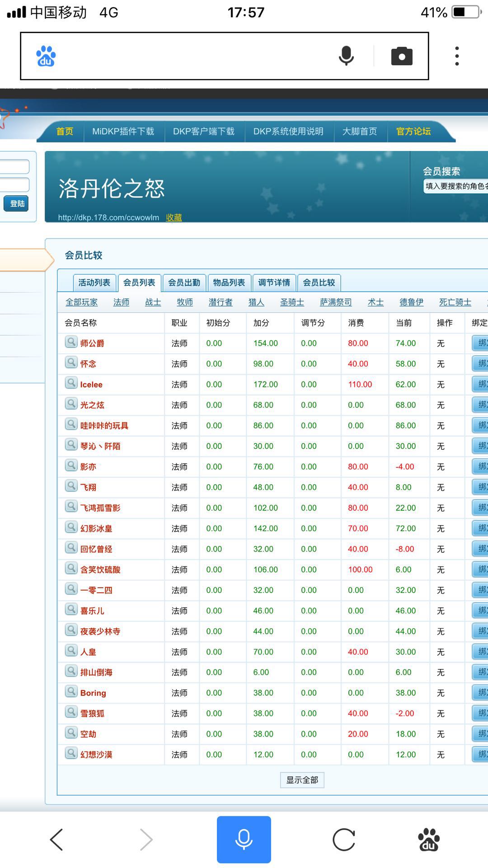The image size is (488, 868).
Task: Tap the microphone icon in search bar
Action: coord(346,56)
